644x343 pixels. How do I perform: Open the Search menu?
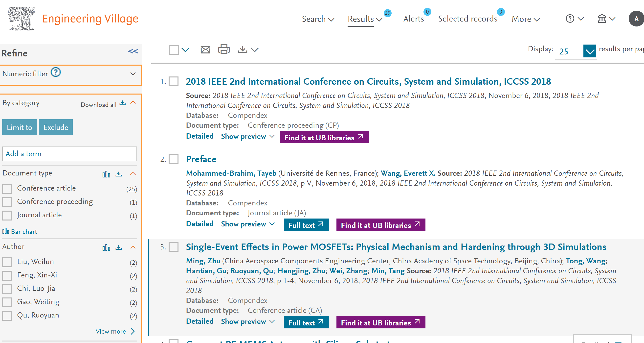pyautogui.click(x=317, y=19)
